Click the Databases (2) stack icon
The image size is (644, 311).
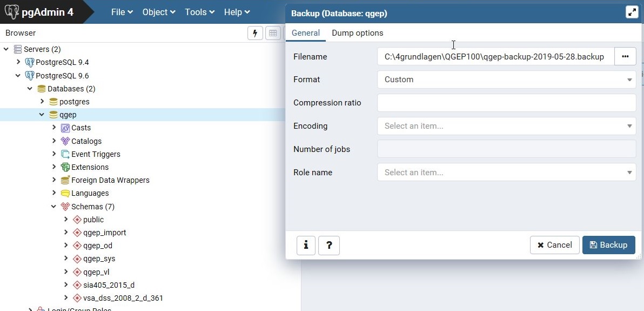(42, 89)
